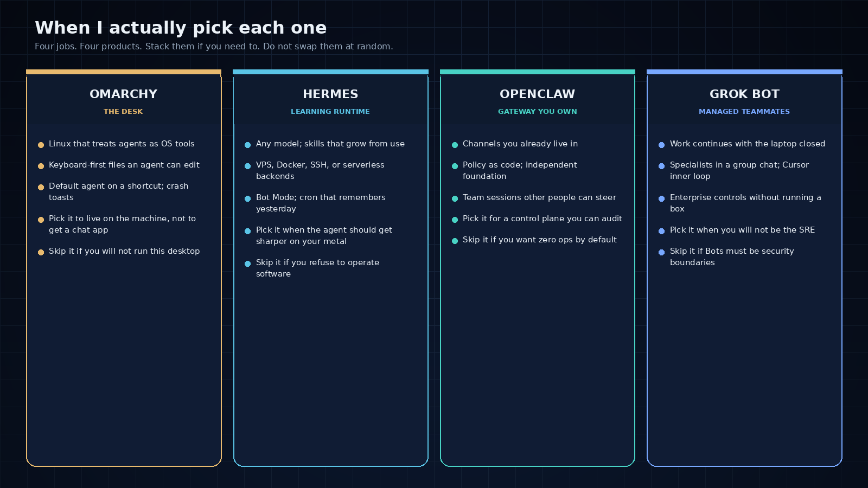The height and width of the screenshot is (488, 868).
Task: Select the GROK BOT card title
Action: [x=744, y=94]
